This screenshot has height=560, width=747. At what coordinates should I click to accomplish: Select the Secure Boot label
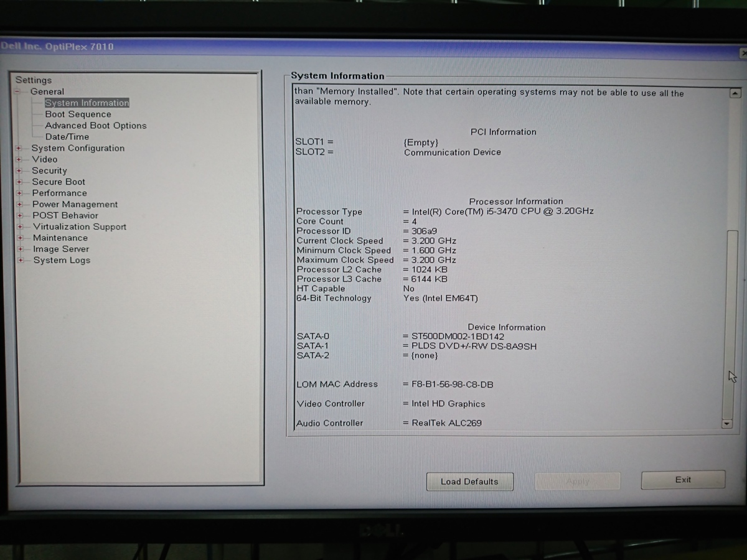point(59,182)
